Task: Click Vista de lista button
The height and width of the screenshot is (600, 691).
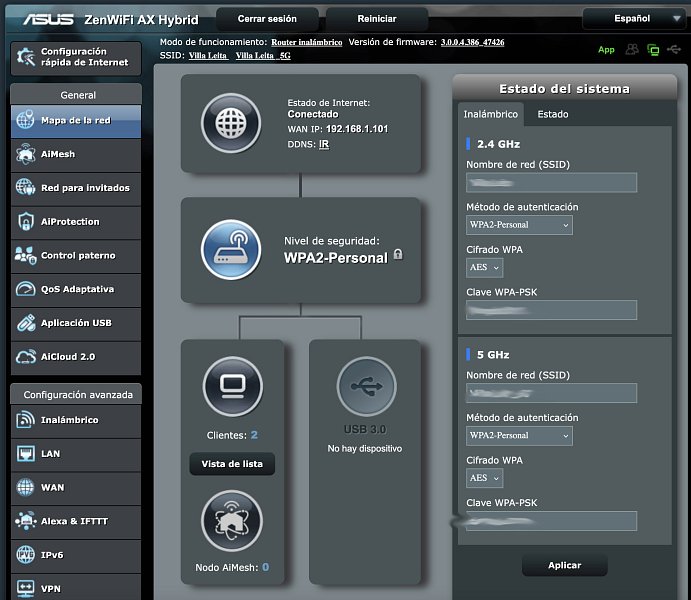Action: [232, 464]
